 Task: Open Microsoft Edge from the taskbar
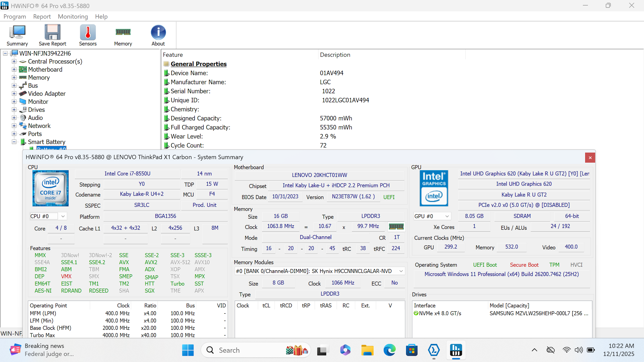(x=389, y=350)
